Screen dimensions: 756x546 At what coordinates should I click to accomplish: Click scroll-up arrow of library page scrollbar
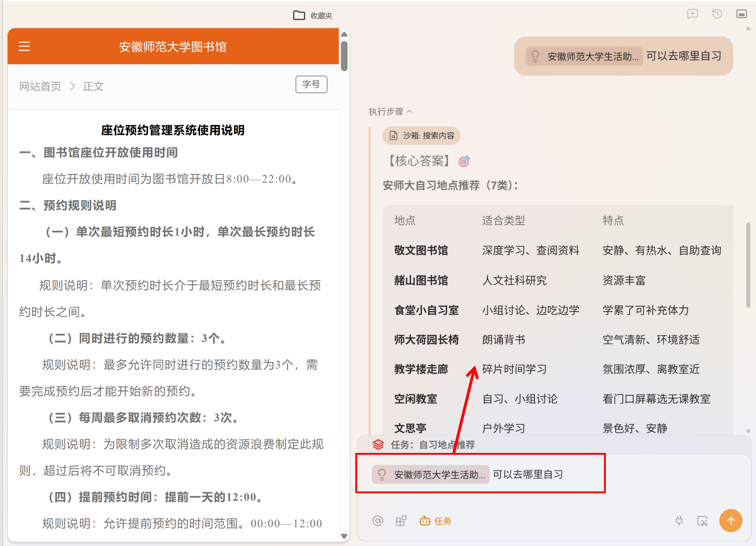(344, 34)
